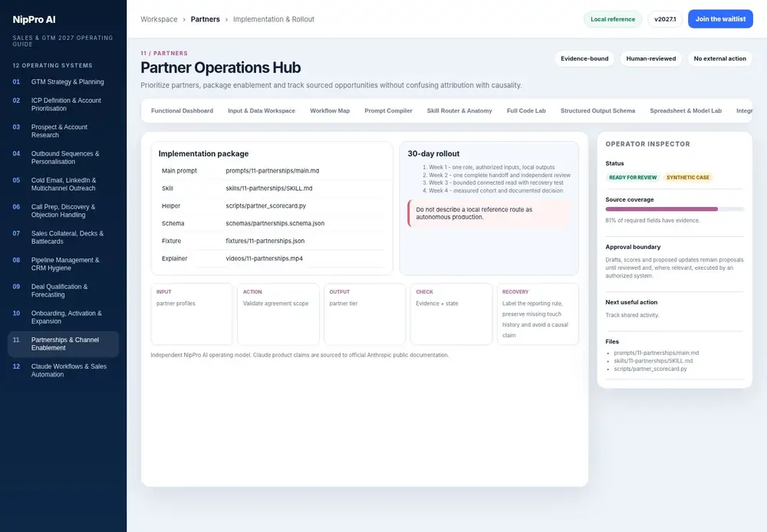Click Workspace in the breadcrumb
The width and height of the screenshot is (767, 532).
[159, 19]
